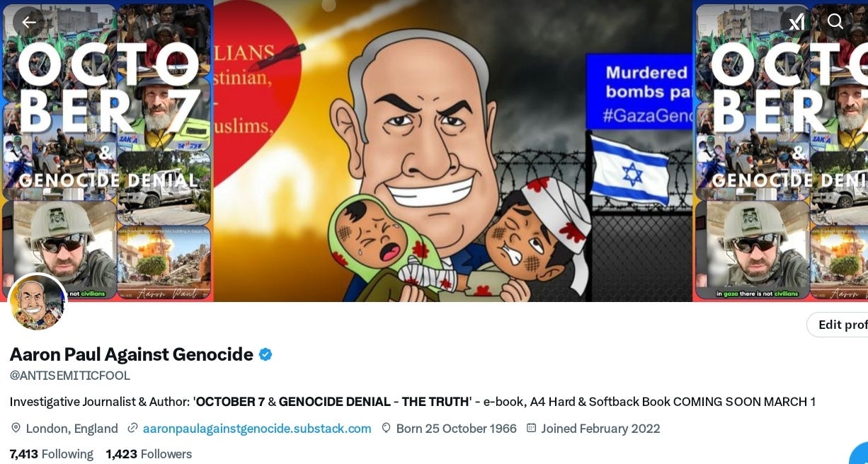Click the location pin icon
Image resolution: width=868 pixels, height=464 pixels.
pyautogui.click(x=16, y=429)
